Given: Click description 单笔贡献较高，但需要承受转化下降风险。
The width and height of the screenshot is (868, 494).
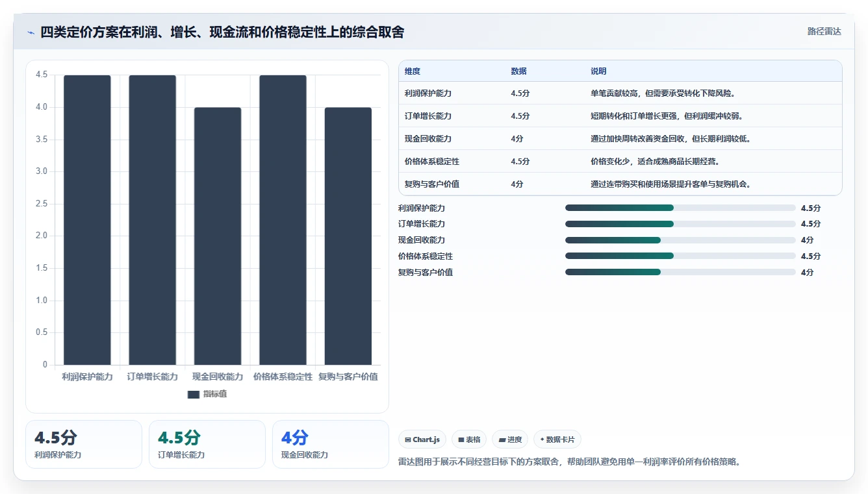Looking at the screenshot, I should (x=663, y=93).
